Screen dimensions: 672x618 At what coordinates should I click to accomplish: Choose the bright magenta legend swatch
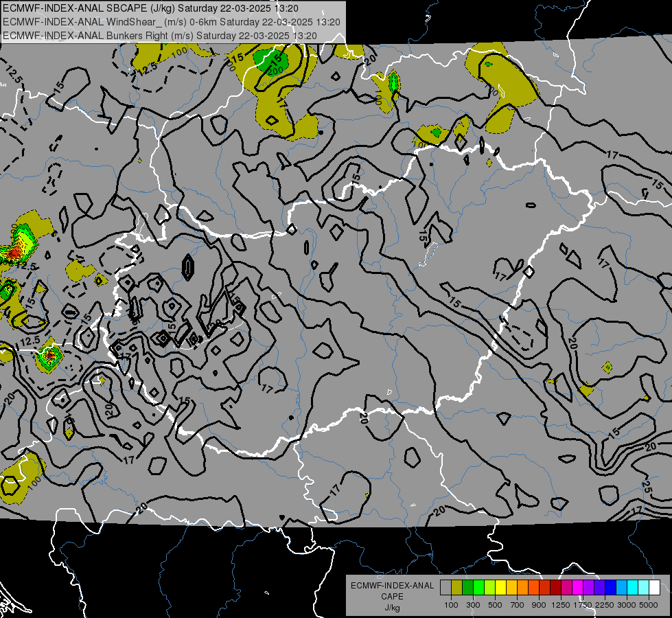(578, 587)
